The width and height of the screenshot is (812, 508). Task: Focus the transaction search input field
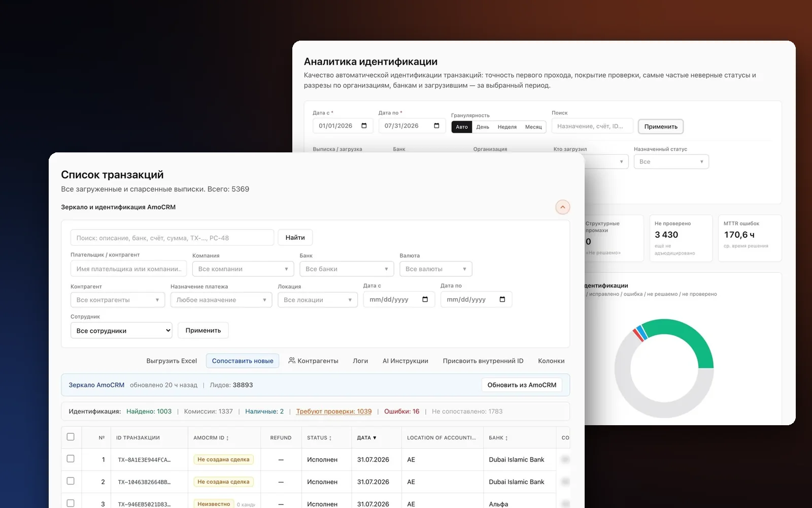[x=172, y=237]
